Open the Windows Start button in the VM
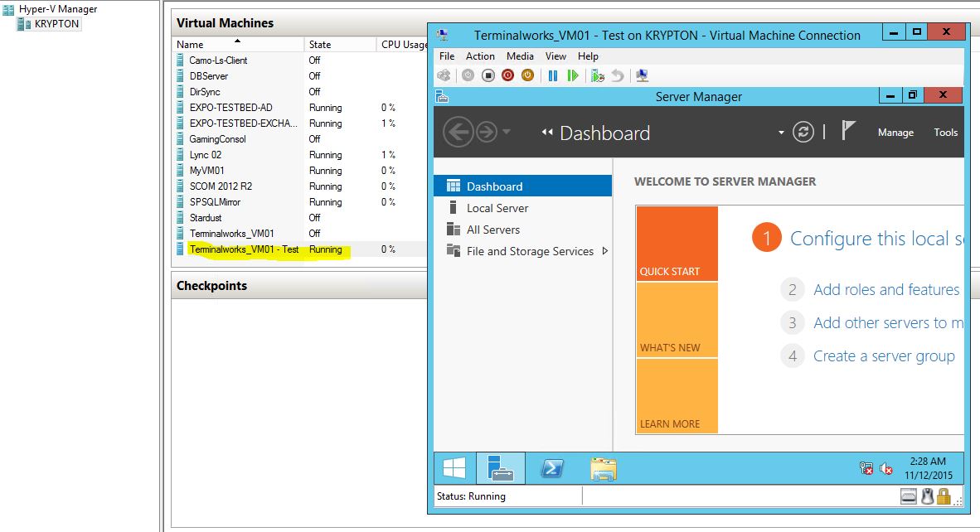980x532 pixels. 454,468
